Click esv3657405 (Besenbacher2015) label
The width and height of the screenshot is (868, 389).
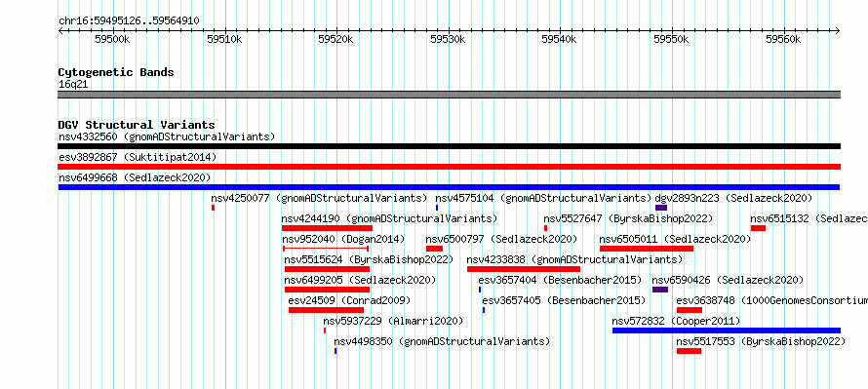tap(564, 300)
